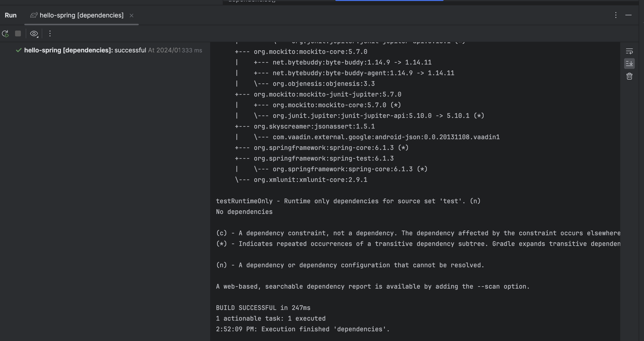Click the 'At 2024/01' timestamp in tree
The width and height of the screenshot is (644, 341).
tap(165, 50)
